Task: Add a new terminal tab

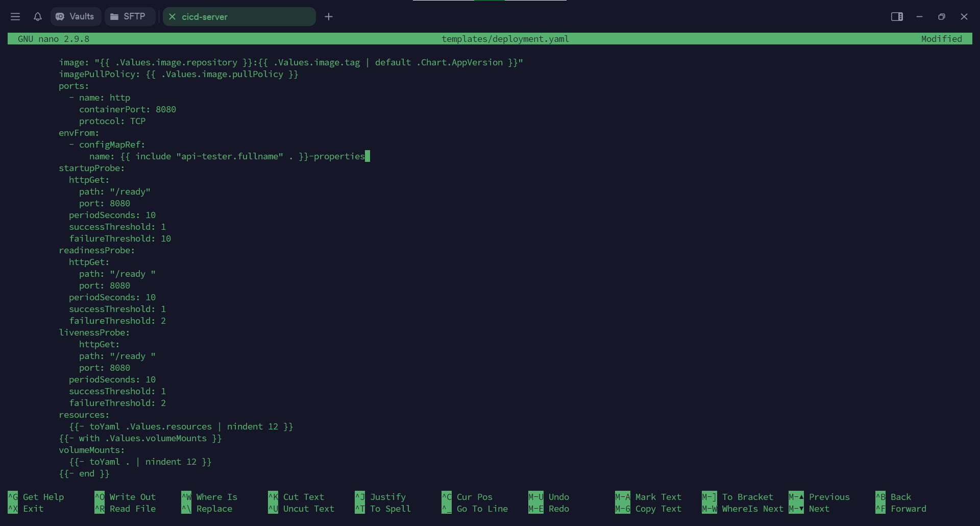Action: [x=329, y=17]
